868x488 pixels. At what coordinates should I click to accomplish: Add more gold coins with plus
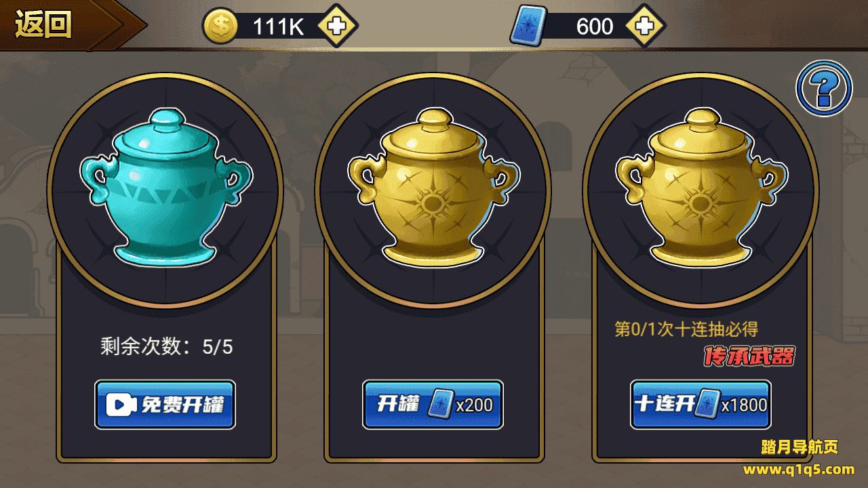(x=337, y=26)
